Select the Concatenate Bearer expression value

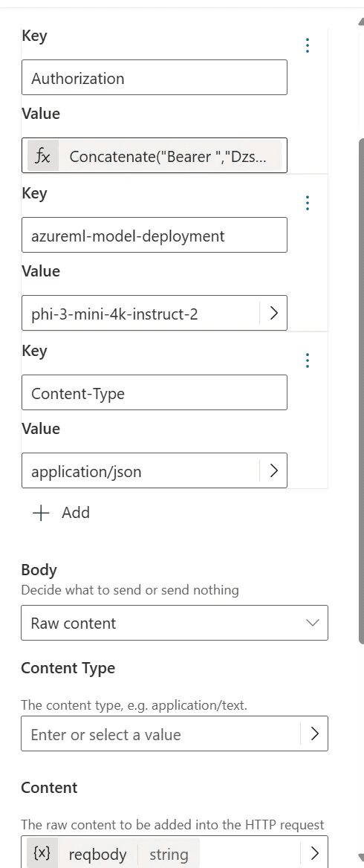click(155, 155)
